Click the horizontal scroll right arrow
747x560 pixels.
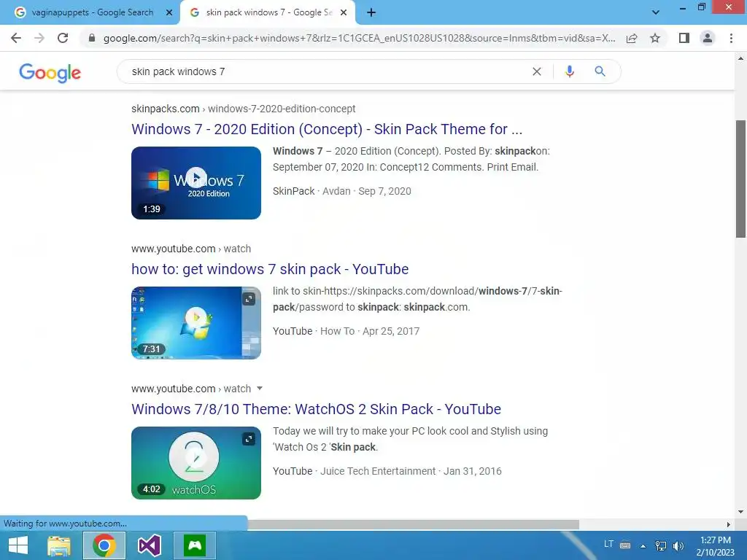729,524
